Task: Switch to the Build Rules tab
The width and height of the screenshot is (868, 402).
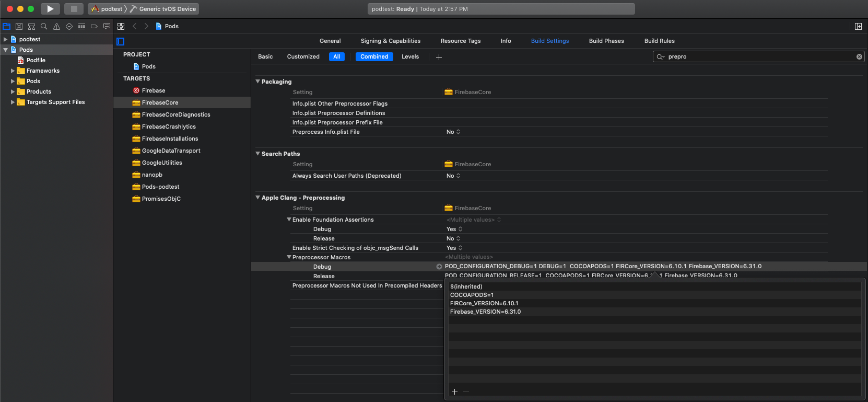Action: coord(660,41)
